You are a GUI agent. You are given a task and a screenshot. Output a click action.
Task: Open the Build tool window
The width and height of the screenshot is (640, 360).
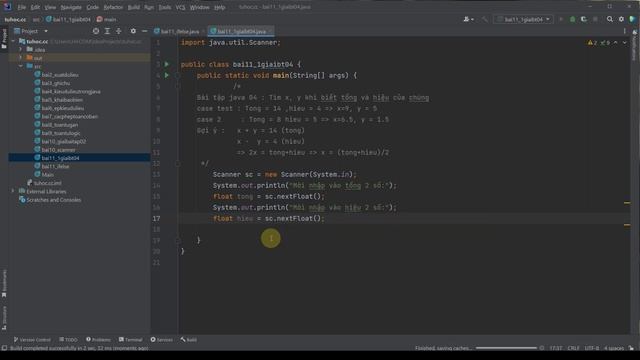coord(189,340)
